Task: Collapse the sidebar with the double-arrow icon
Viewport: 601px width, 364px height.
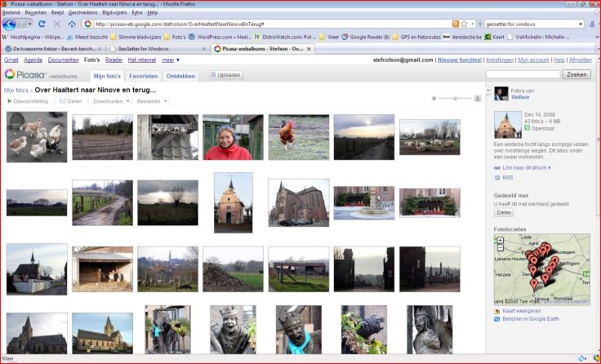Action: coord(488,91)
